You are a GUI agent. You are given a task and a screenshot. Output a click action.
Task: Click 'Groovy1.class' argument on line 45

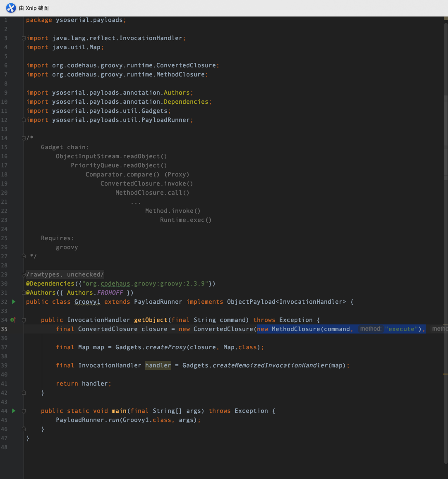point(147,420)
